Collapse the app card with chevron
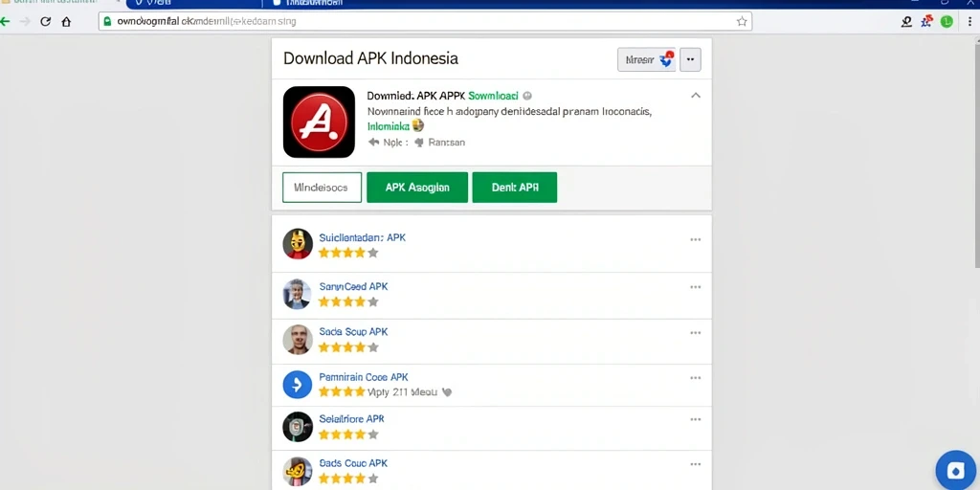The width and height of the screenshot is (980, 490). (696, 96)
